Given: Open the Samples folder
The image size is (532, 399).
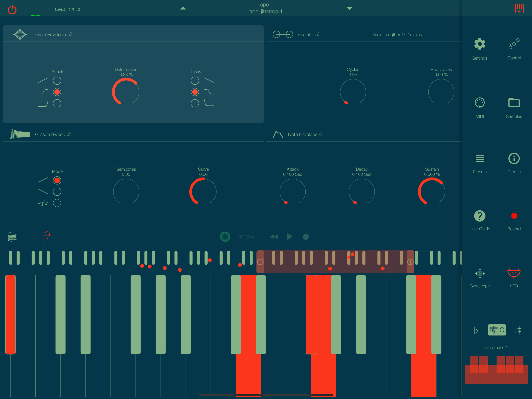Looking at the screenshot, I should pos(514,102).
